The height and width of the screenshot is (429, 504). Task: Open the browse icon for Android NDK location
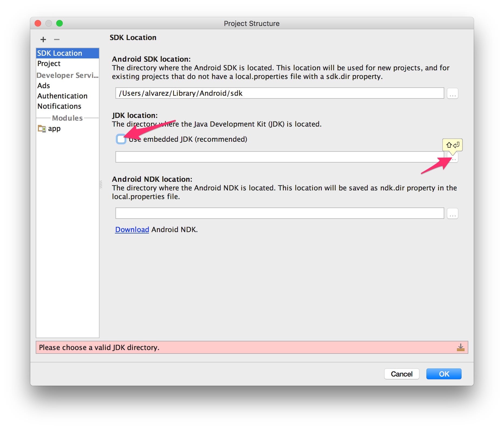click(x=452, y=213)
